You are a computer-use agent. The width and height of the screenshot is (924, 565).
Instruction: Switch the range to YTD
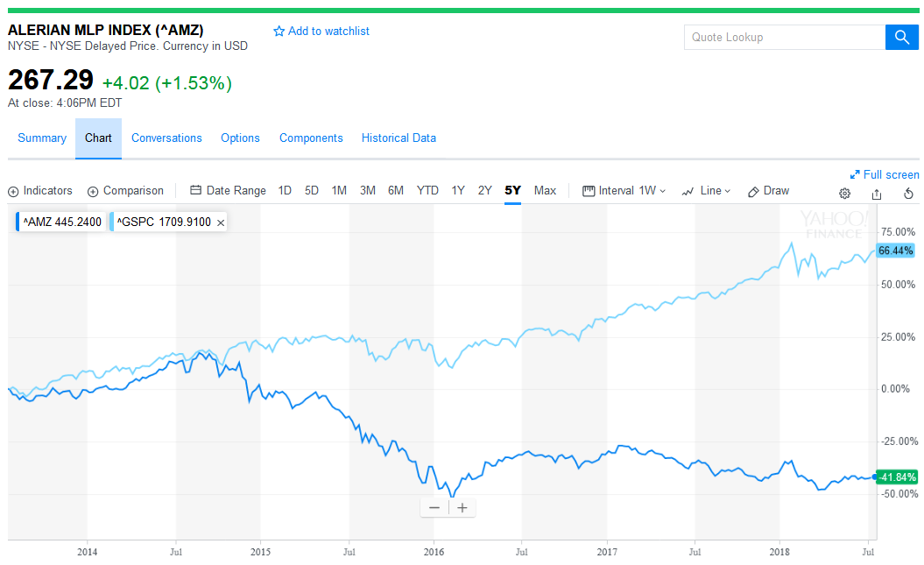(x=427, y=190)
